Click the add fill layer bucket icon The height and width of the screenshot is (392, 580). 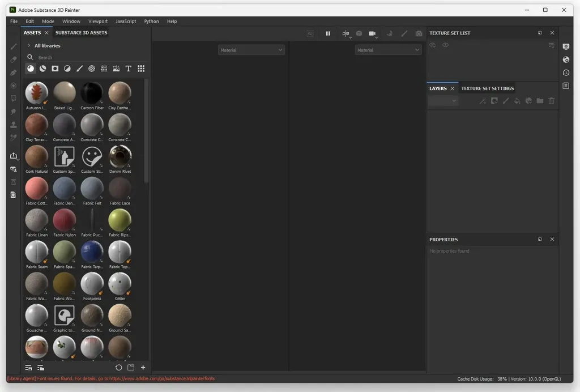(517, 101)
